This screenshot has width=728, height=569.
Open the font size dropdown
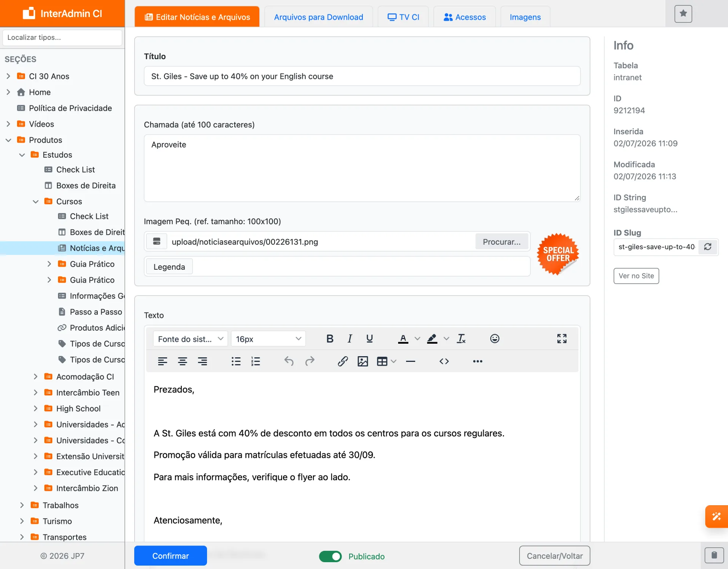coord(268,339)
